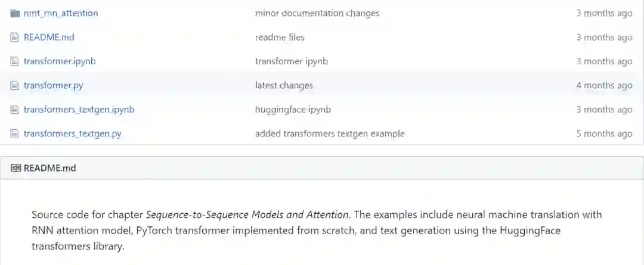View the 'minor documentation changes' commit
The width and height of the screenshot is (644, 265).
point(317,13)
